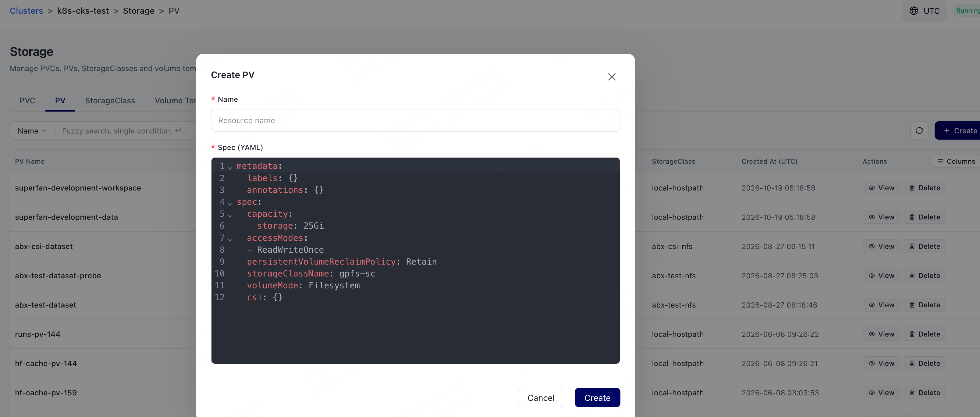
Task: Open the Volume Templates tab
Action: [175, 101]
